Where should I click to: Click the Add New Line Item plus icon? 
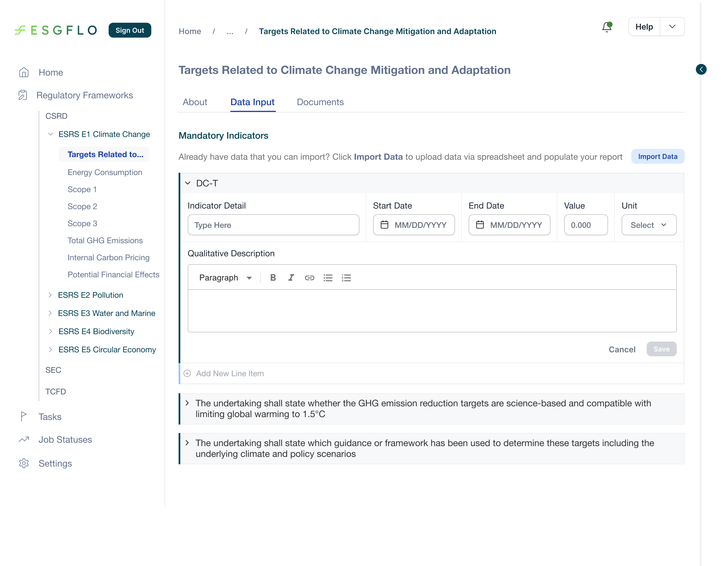187,373
